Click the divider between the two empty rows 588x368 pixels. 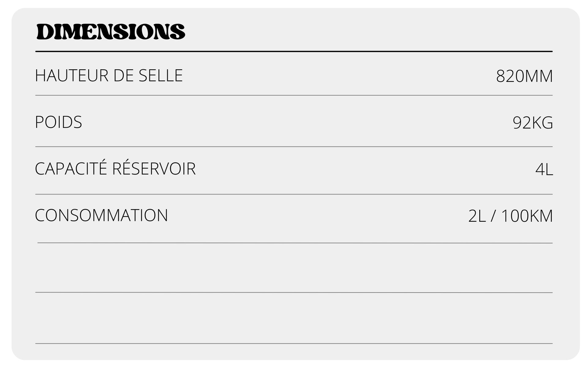coord(294,293)
